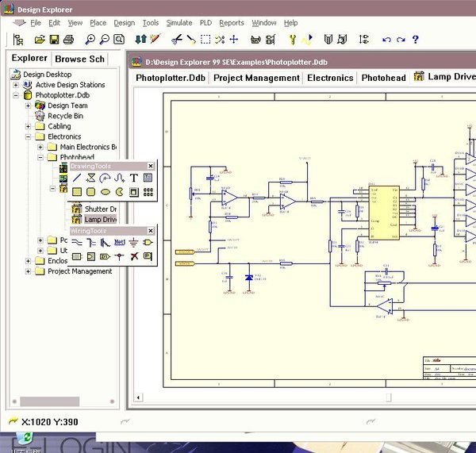Open the Place menu

coord(98,23)
